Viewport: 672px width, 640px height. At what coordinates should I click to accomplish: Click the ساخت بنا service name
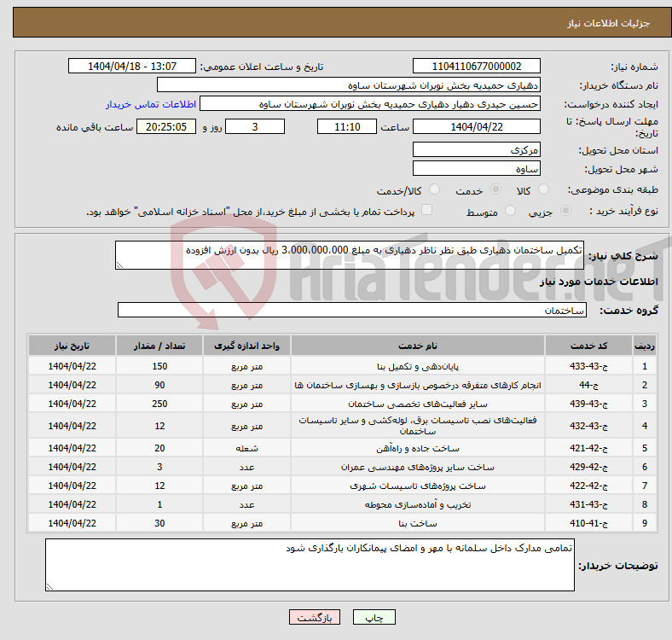pos(418,524)
